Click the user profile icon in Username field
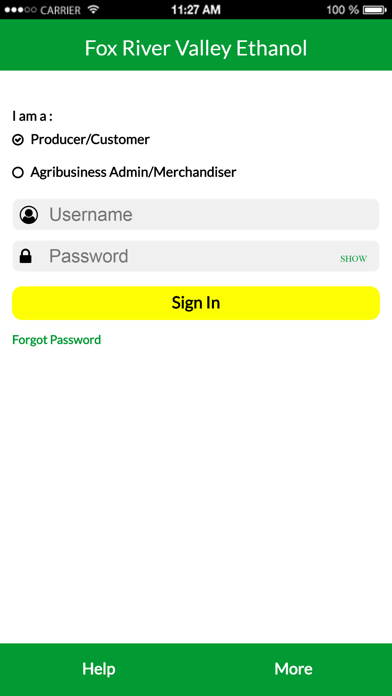 29,215
